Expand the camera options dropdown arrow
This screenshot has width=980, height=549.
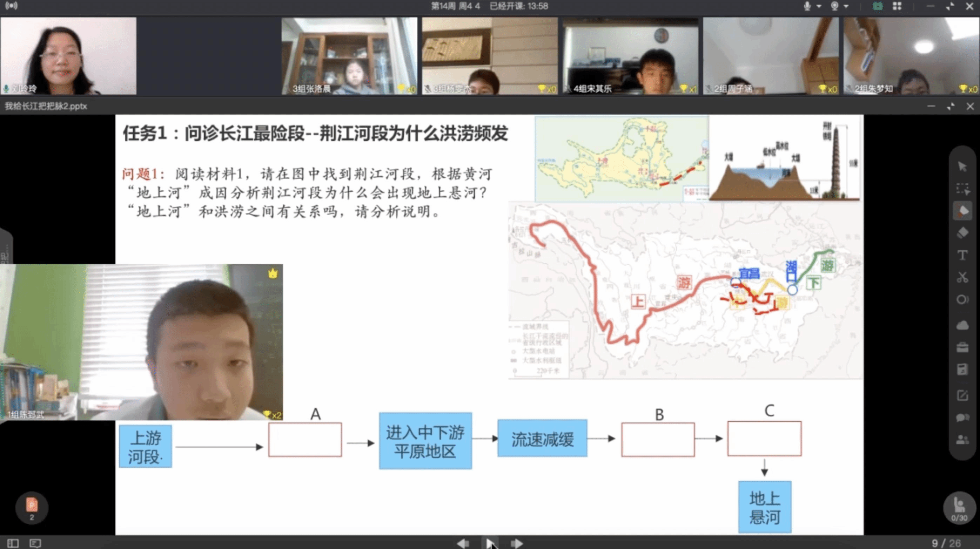point(846,6)
